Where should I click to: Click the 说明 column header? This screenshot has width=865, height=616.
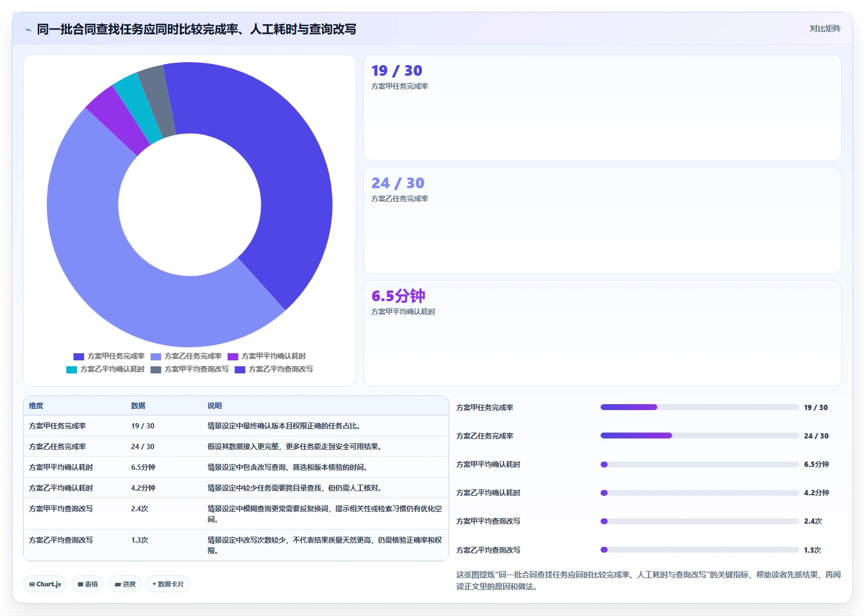[214, 406]
